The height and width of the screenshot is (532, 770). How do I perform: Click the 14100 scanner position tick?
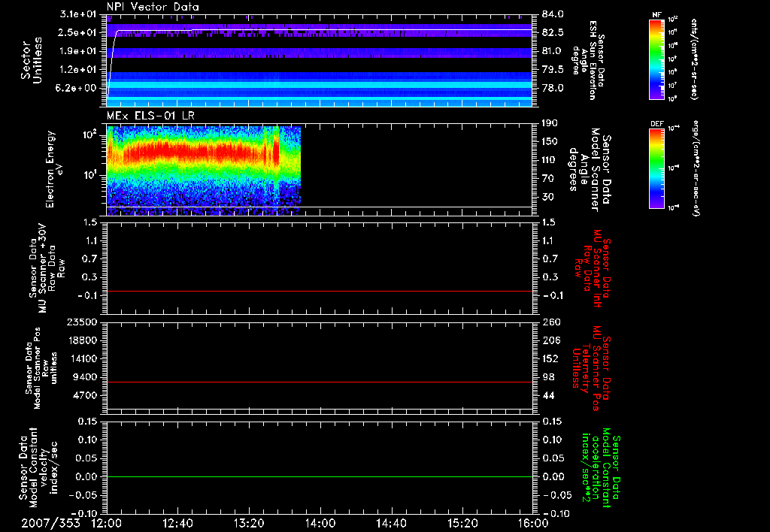click(83, 358)
